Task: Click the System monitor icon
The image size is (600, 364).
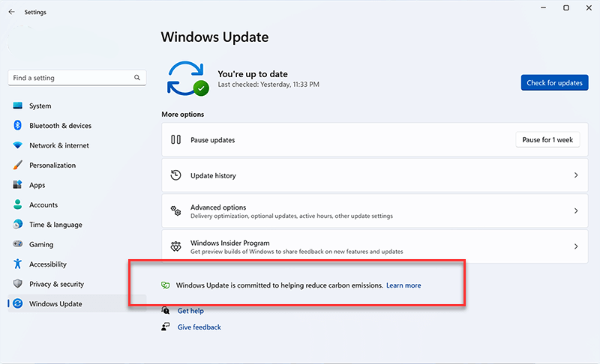Action: pyautogui.click(x=17, y=106)
